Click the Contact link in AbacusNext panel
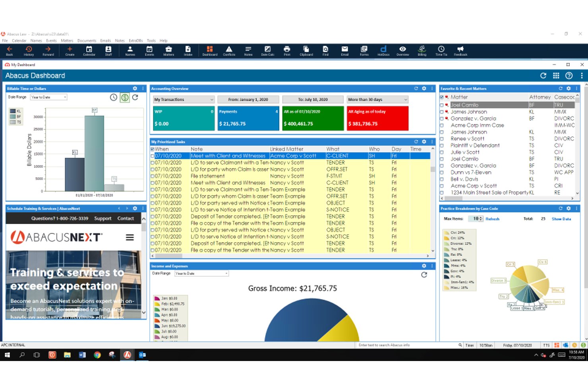 coord(126,218)
